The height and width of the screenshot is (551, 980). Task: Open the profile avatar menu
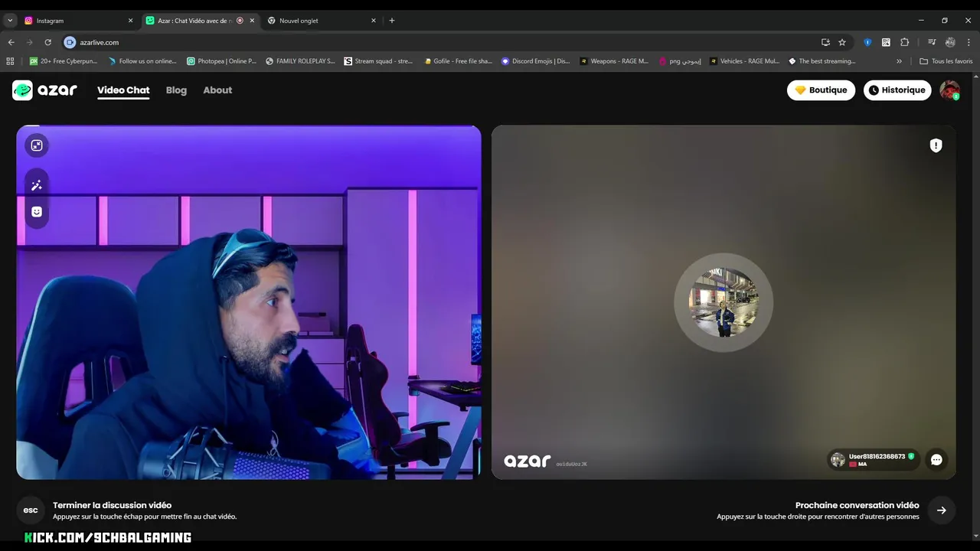(949, 90)
